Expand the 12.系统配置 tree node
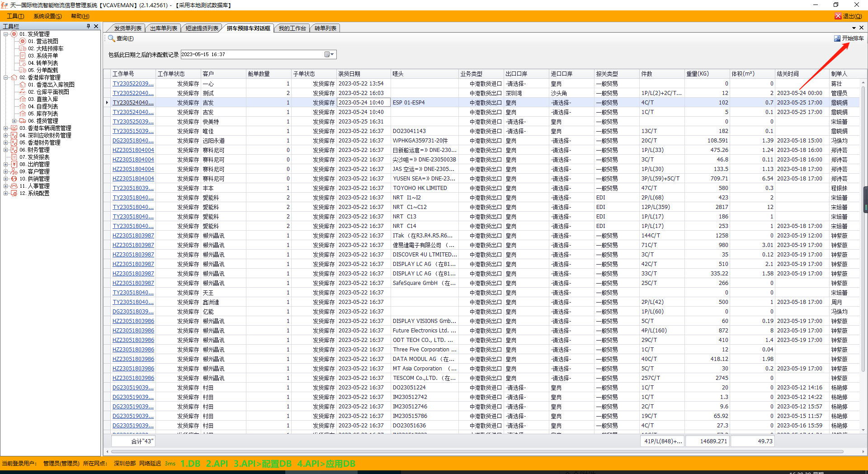868x474 pixels. [x=5, y=193]
